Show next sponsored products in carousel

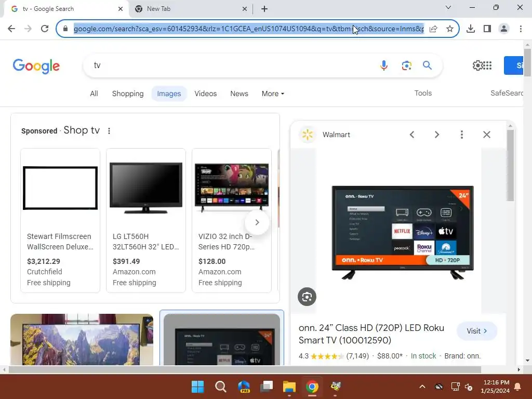pyautogui.click(x=257, y=222)
